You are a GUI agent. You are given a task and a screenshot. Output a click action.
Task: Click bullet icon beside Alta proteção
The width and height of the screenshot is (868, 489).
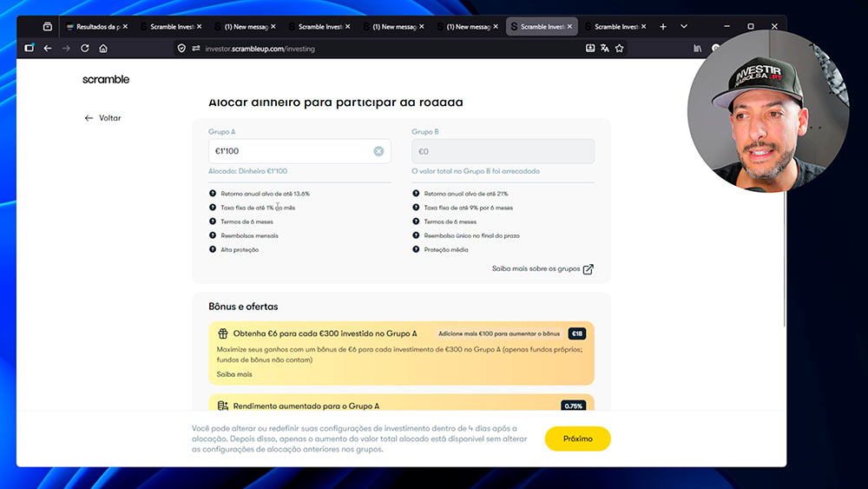213,249
